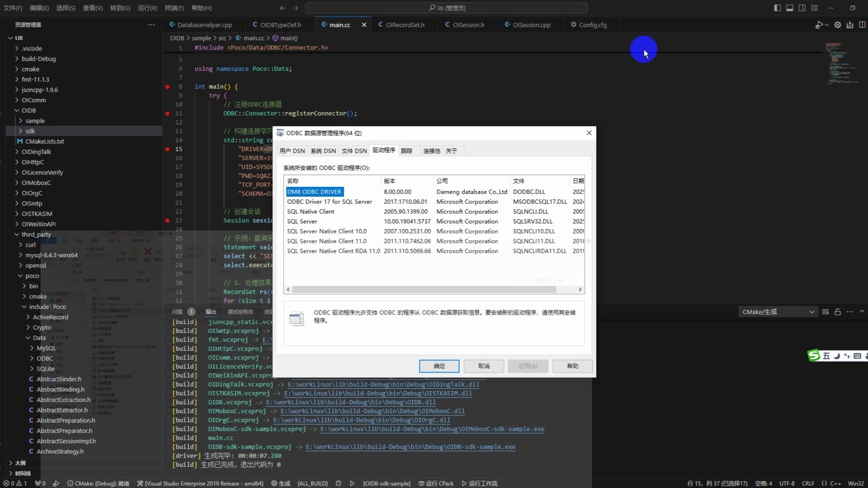Open the OIDB-sdk-sample.exe output link

411,447
